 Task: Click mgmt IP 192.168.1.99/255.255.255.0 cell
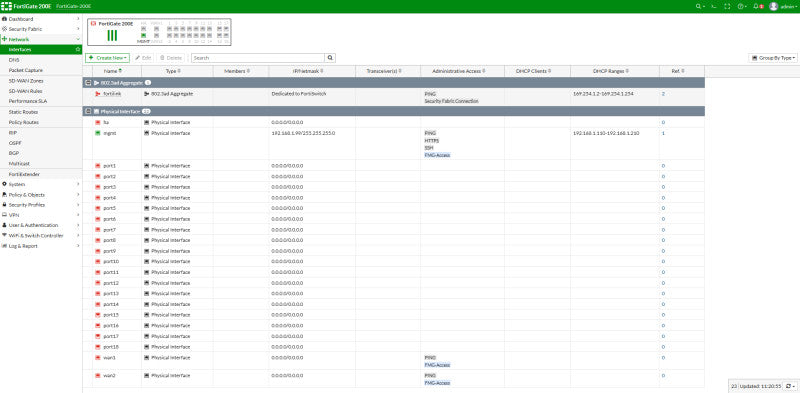[304, 133]
